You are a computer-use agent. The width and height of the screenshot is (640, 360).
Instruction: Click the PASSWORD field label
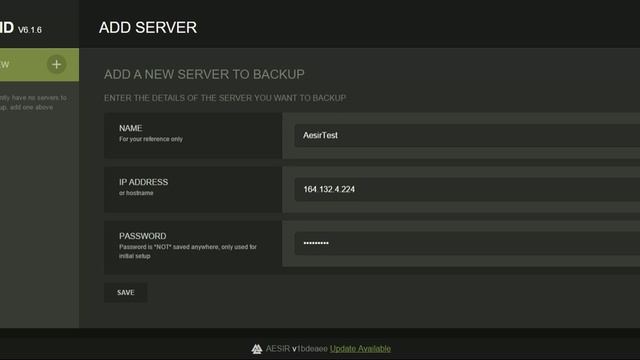(x=142, y=236)
